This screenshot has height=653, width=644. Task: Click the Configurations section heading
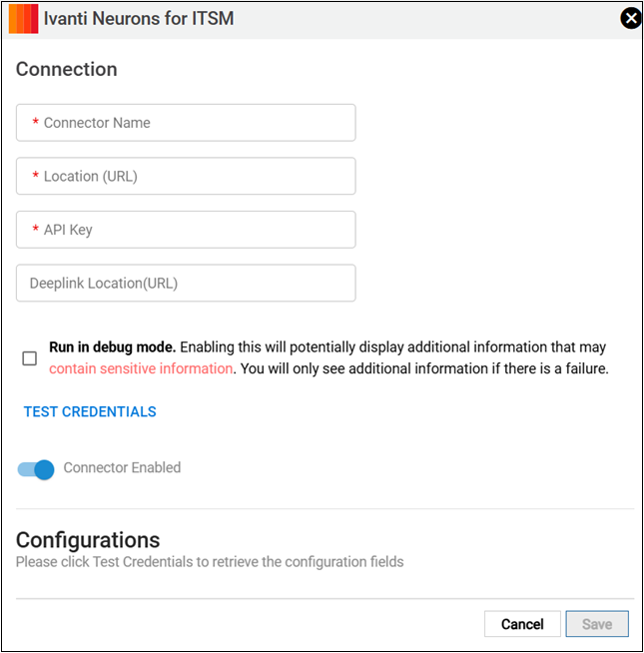(88, 540)
